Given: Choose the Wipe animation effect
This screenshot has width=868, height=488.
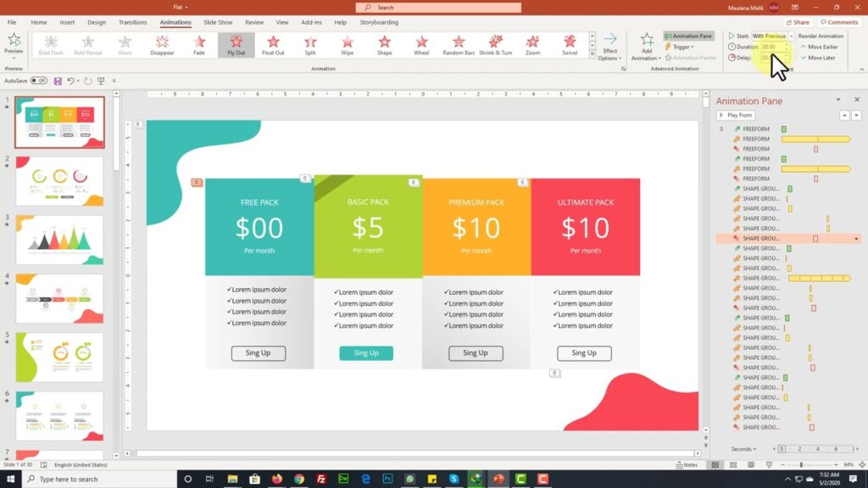Looking at the screenshot, I should pyautogui.click(x=347, y=45).
